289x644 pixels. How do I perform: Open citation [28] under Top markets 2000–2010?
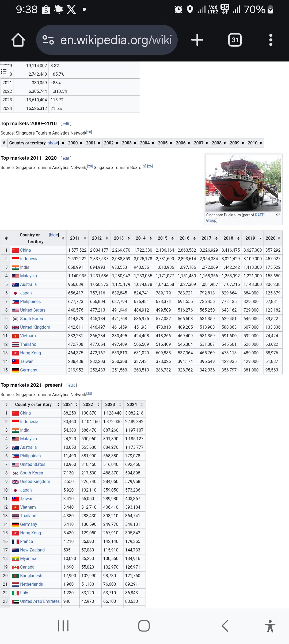pyautogui.click(x=89, y=132)
